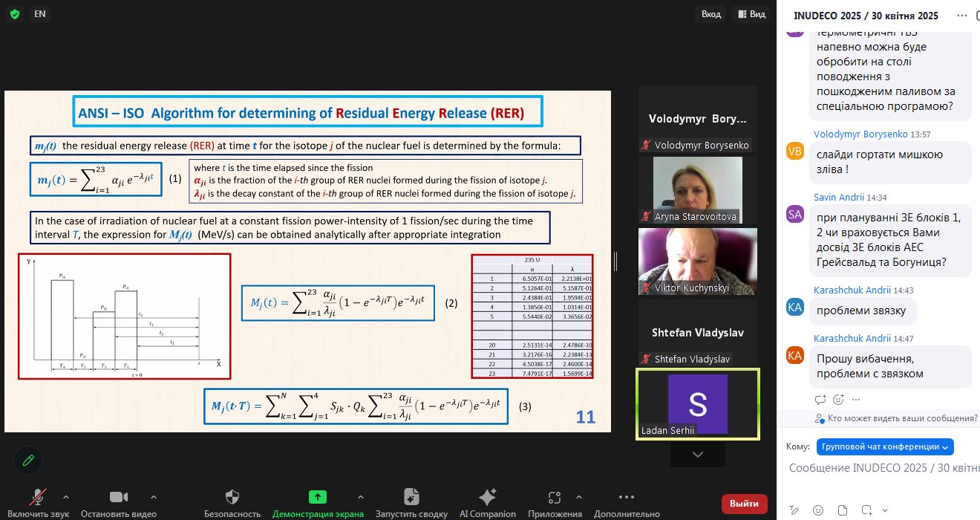
Task: Click the Вход sign-in button
Action: (710, 14)
